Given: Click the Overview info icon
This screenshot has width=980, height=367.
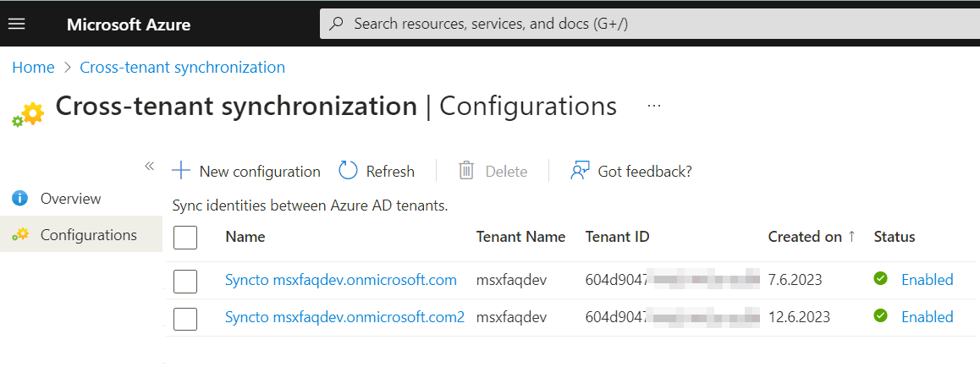Looking at the screenshot, I should 20,199.
